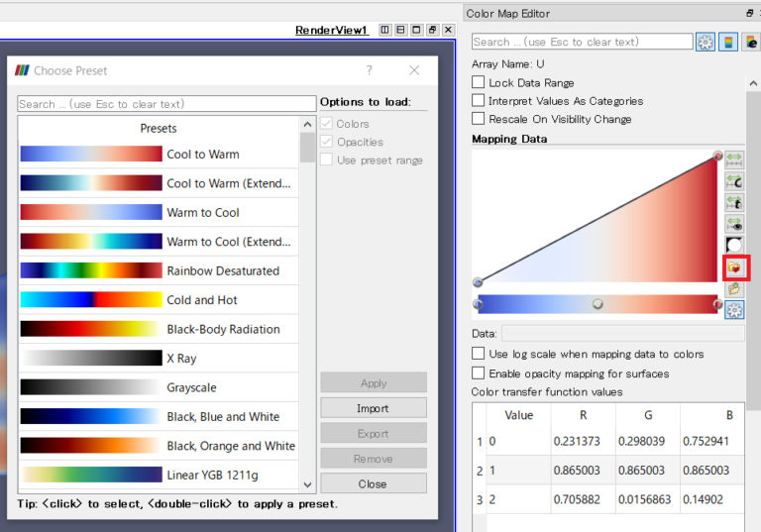Enable Use log scale when mapping data
The width and height of the screenshot is (761, 532).
point(479,354)
